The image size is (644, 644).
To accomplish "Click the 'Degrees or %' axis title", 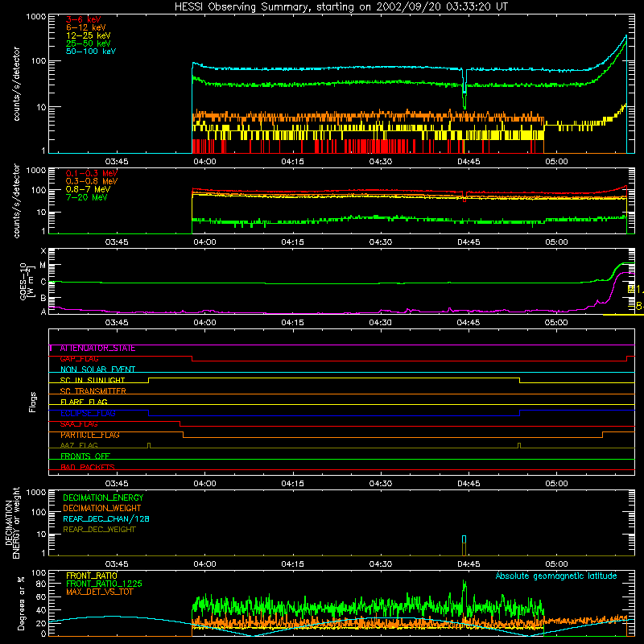I will tap(21, 604).
